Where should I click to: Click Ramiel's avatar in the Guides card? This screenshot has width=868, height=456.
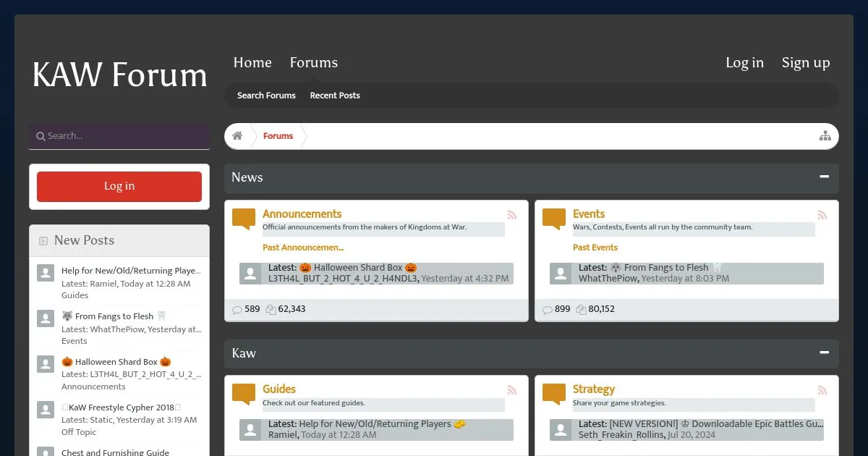pyautogui.click(x=250, y=430)
